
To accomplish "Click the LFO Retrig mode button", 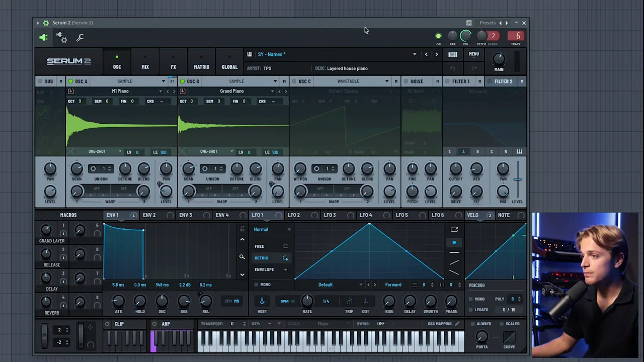I will (261, 258).
